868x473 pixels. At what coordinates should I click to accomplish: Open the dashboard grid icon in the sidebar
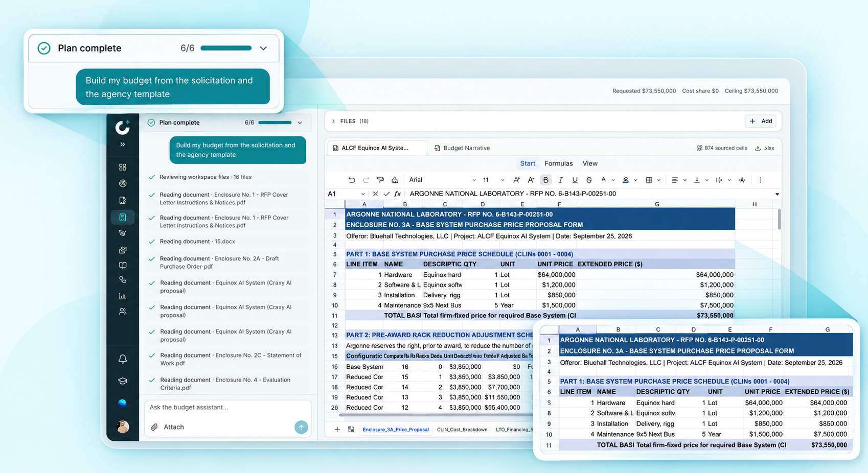123,167
